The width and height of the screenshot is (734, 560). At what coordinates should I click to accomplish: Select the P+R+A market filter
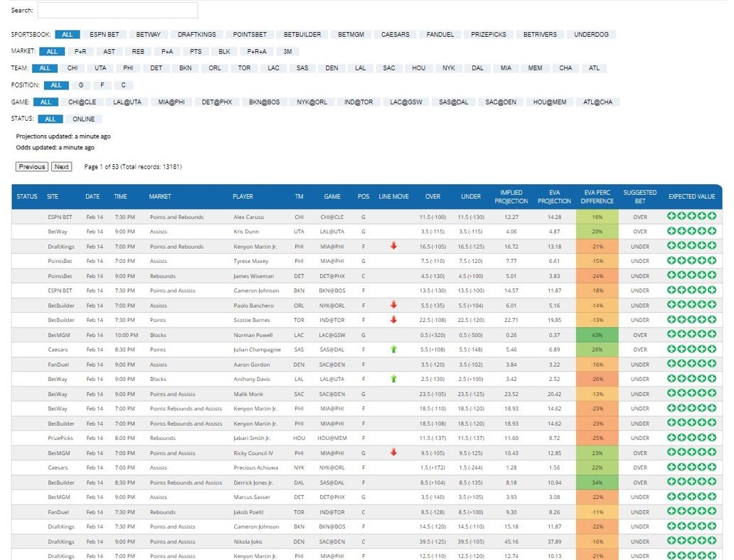pyautogui.click(x=257, y=51)
